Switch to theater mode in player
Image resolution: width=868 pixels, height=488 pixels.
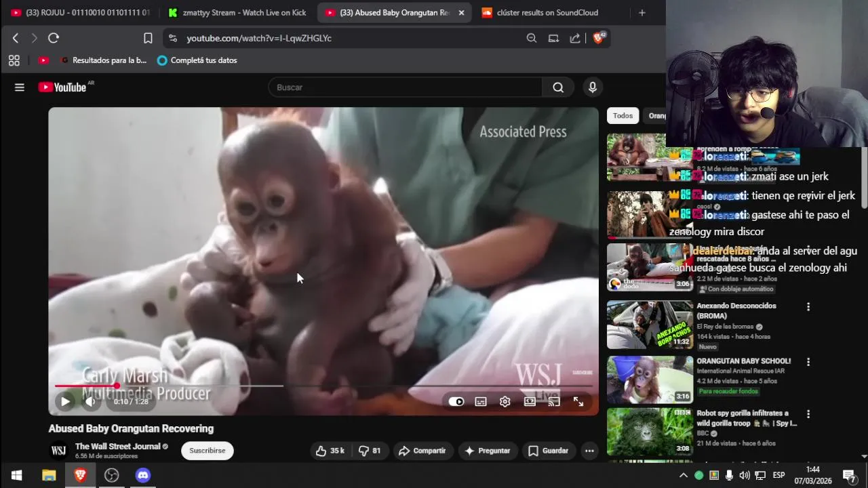(x=530, y=401)
